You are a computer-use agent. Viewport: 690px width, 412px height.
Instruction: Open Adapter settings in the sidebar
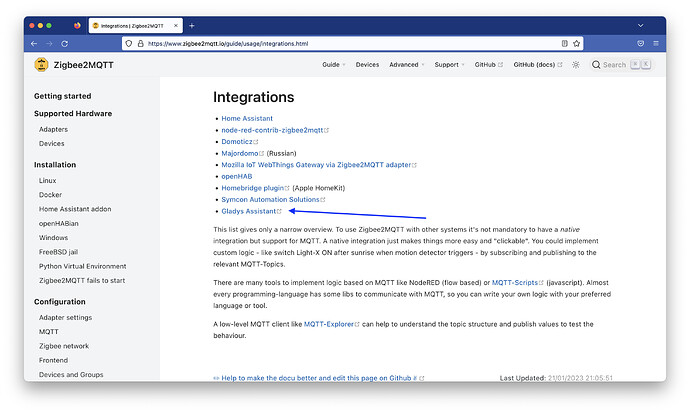point(65,317)
